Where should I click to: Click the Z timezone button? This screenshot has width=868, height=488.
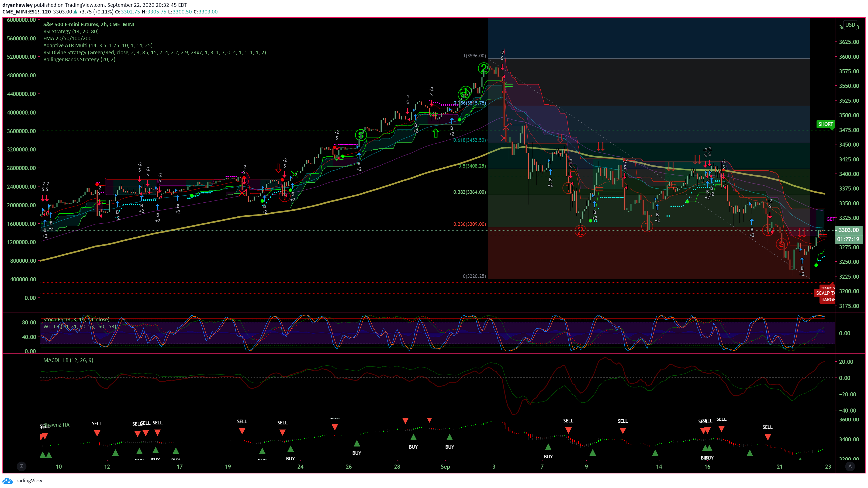pos(22,466)
